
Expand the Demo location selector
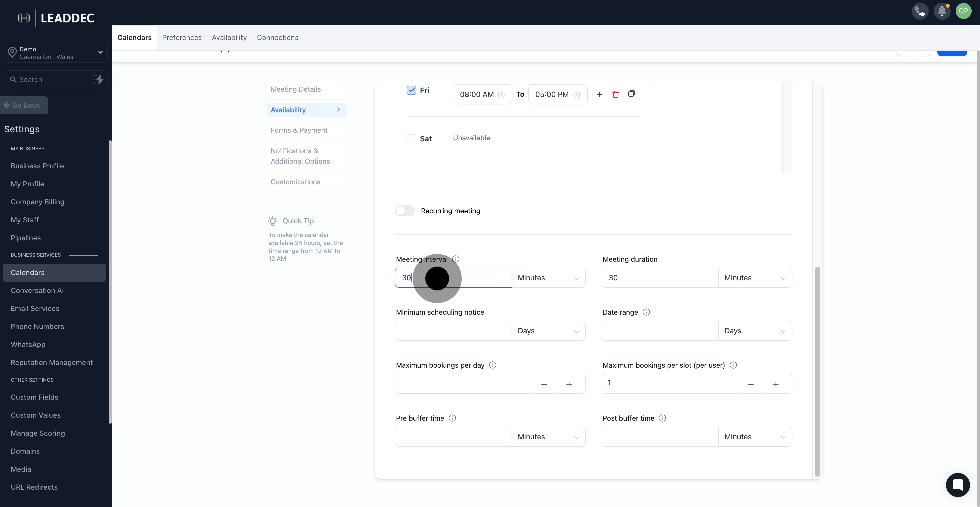coord(56,52)
